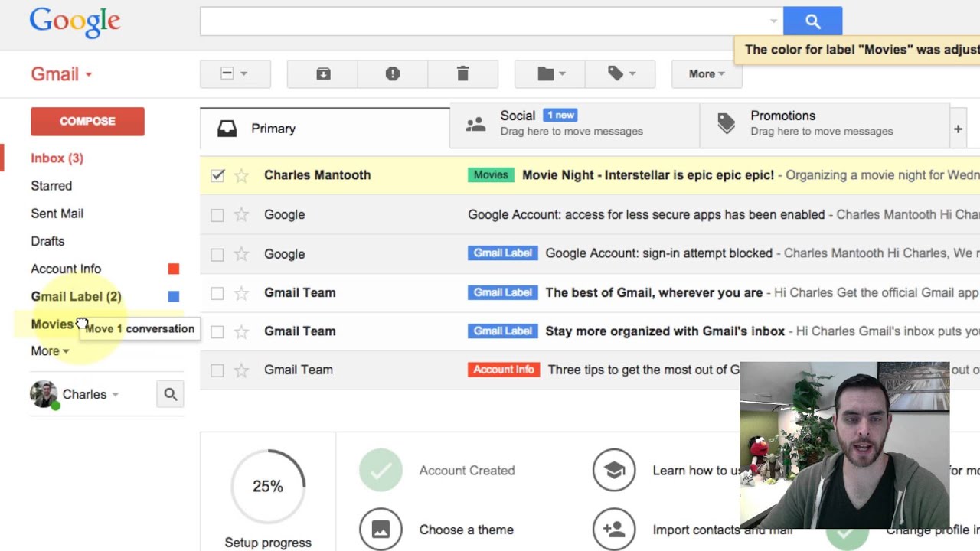
Task: Click the Primary tab inbox icon
Action: click(x=227, y=129)
